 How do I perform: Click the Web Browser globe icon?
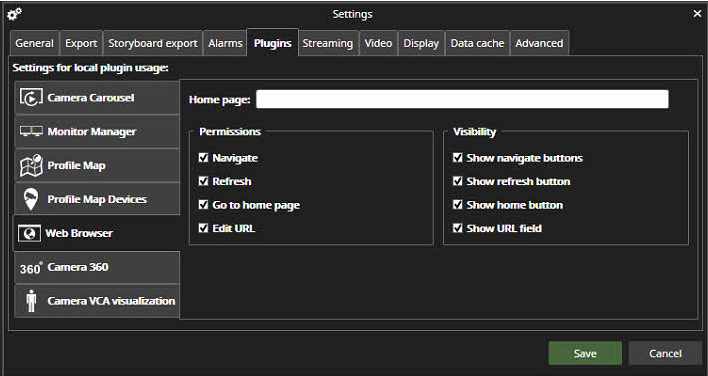(29, 233)
